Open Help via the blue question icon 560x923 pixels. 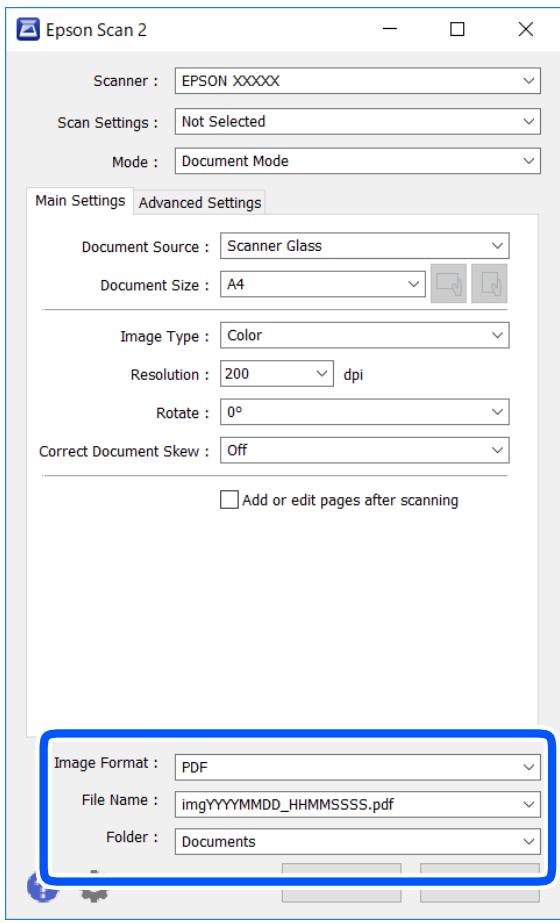tap(42, 887)
